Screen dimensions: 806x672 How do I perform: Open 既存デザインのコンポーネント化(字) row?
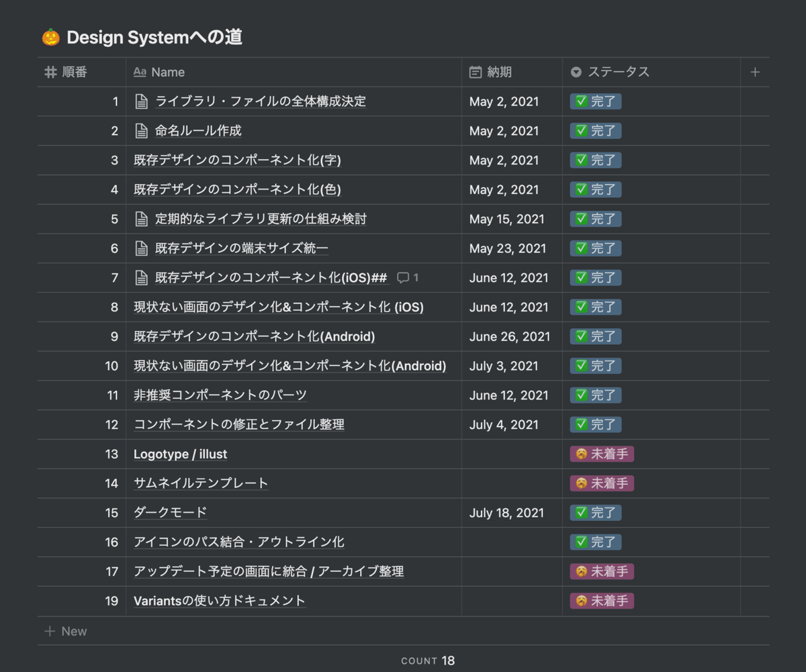click(238, 160)
